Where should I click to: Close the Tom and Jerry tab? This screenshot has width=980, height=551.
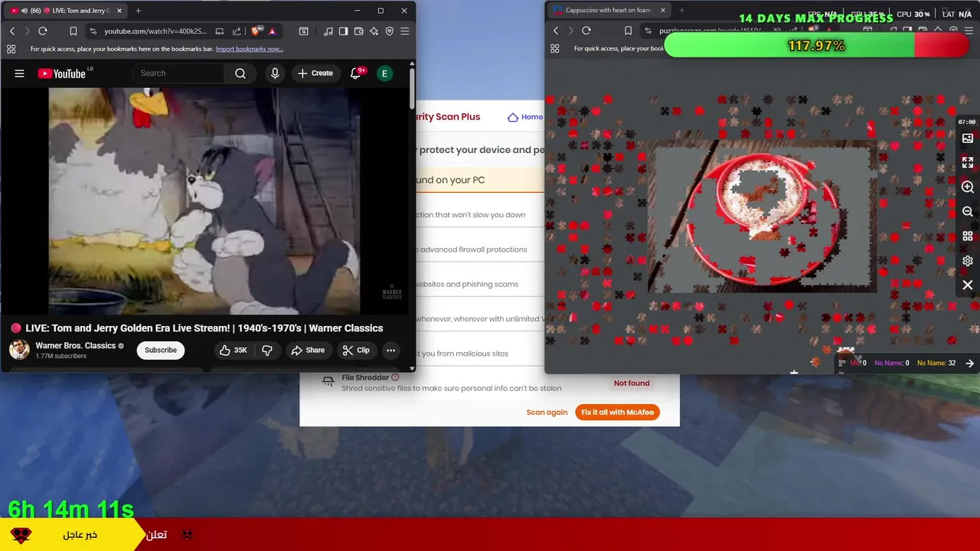118,11
